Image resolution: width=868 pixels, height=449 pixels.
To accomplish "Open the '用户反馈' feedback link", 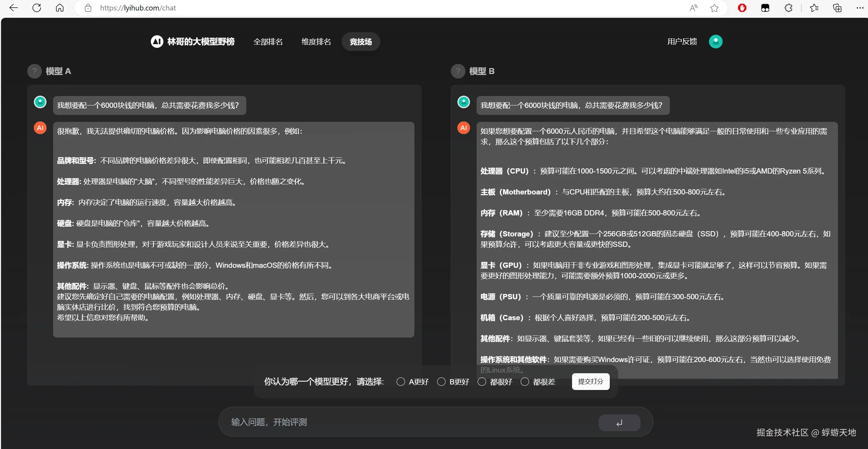I will point(682,42).
